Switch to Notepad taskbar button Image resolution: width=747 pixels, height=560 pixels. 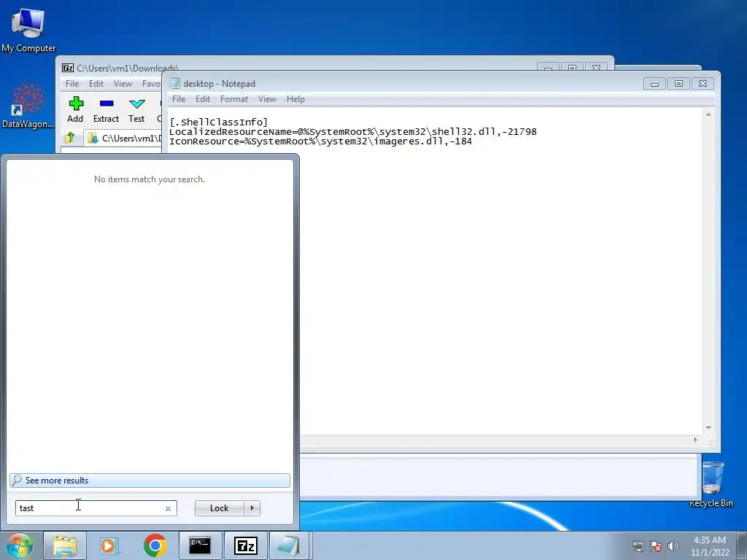(x=290, y=545)
